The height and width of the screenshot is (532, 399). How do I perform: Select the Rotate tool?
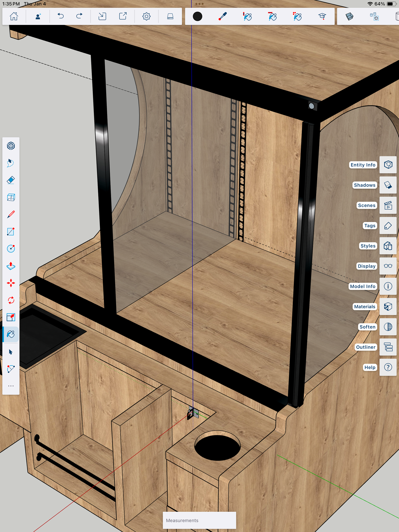coord(11,300)
